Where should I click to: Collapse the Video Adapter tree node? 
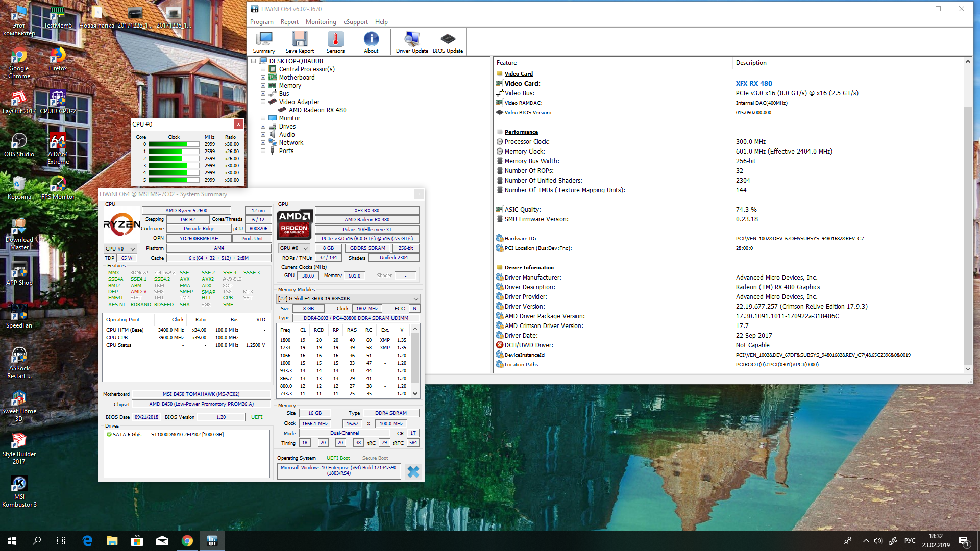point(263,102)
